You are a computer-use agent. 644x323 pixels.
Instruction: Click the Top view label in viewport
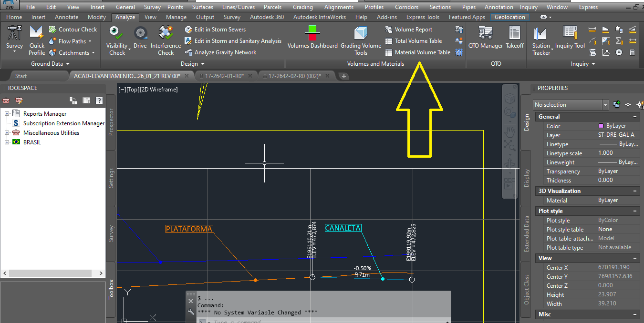pos(132,90)
